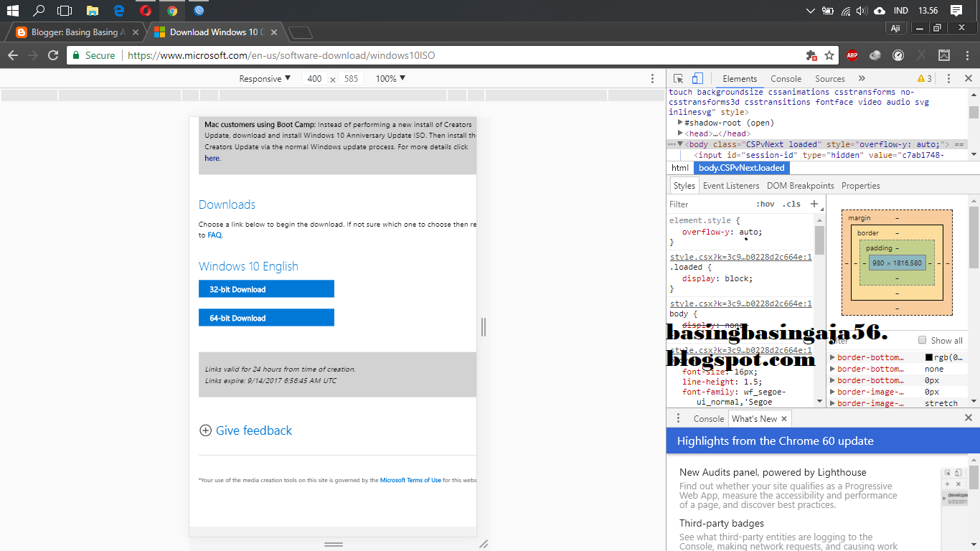Click the Styles Filter input field
The image size is (980, 551).
[x=710, y=204]
